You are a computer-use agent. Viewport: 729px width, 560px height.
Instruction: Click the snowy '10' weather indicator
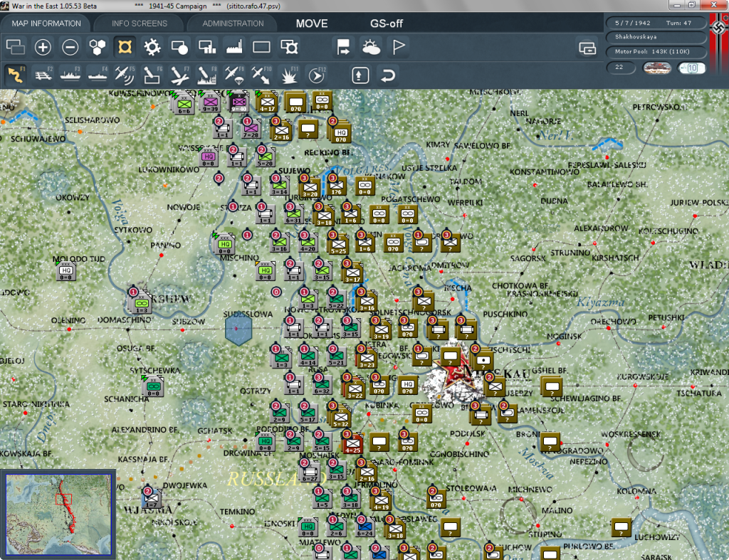coord(691,68)
